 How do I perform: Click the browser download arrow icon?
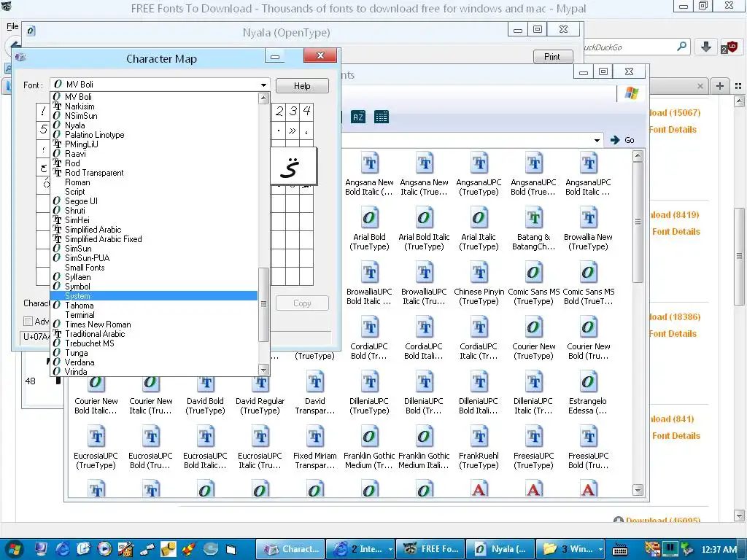[706, 47]
